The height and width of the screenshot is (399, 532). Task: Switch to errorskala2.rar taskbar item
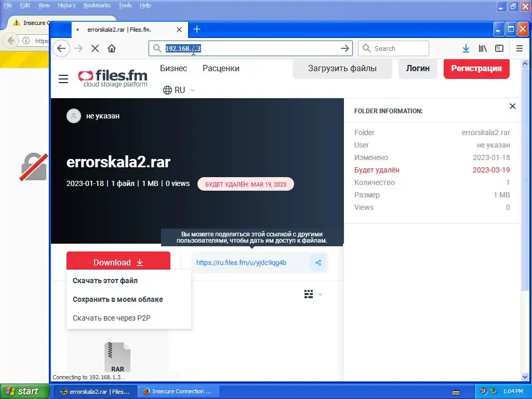point(96,392)
